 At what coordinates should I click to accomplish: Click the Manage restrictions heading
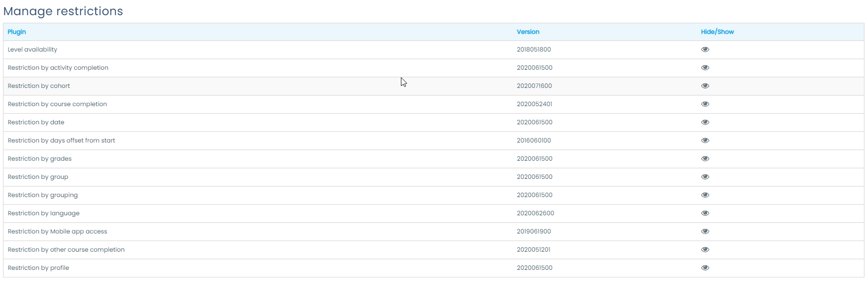click(x=63, y=11)
